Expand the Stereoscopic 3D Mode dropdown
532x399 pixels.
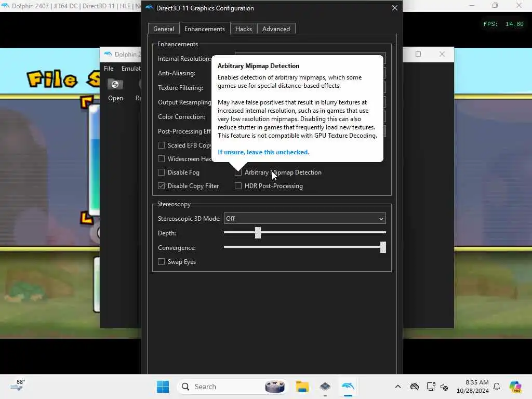coord(304,219)
